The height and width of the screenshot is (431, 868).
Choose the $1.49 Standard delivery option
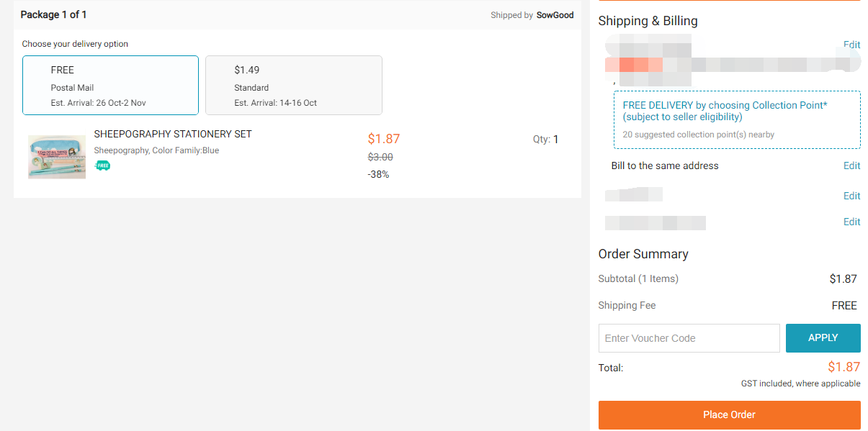[x=293, y=86]
